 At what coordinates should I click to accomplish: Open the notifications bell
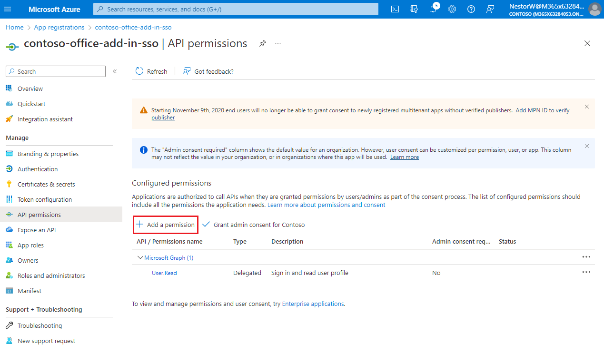[433, 9]
